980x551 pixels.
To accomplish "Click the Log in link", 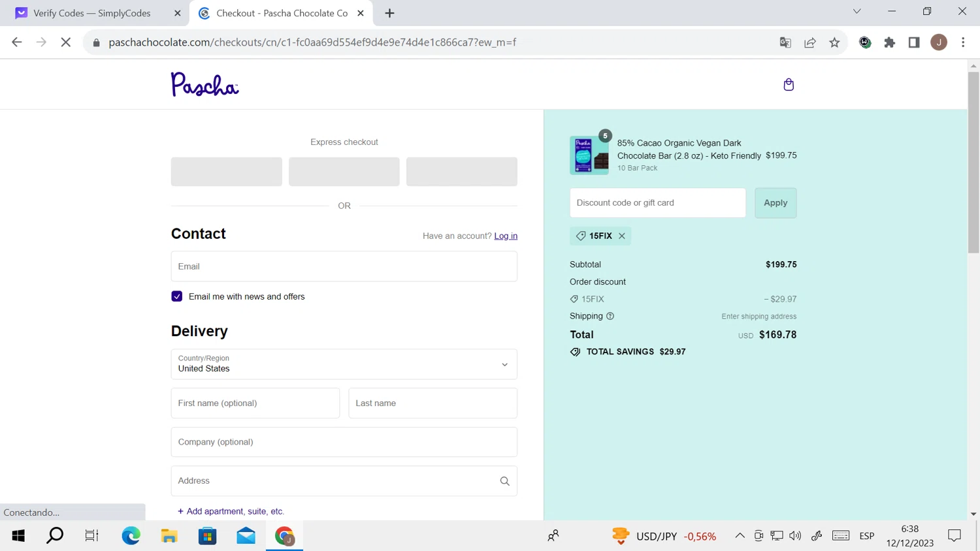I will (x=506, y=236).
